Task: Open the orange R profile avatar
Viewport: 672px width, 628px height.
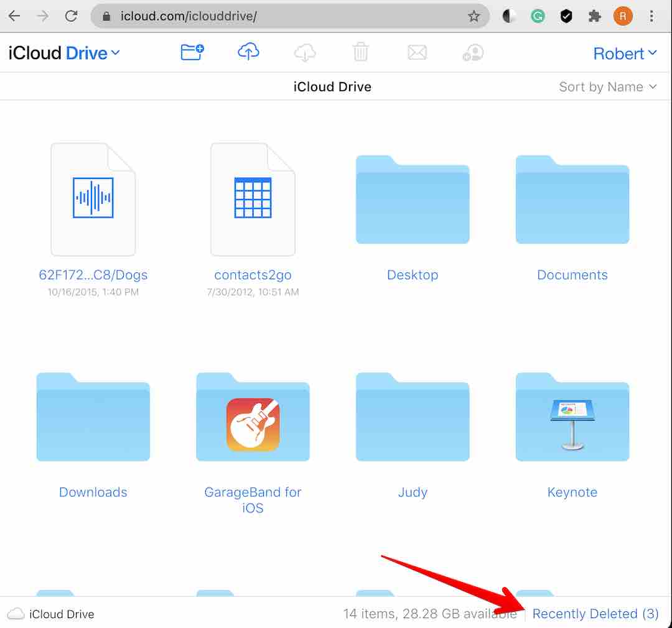Action: click(x=623, y=16)
